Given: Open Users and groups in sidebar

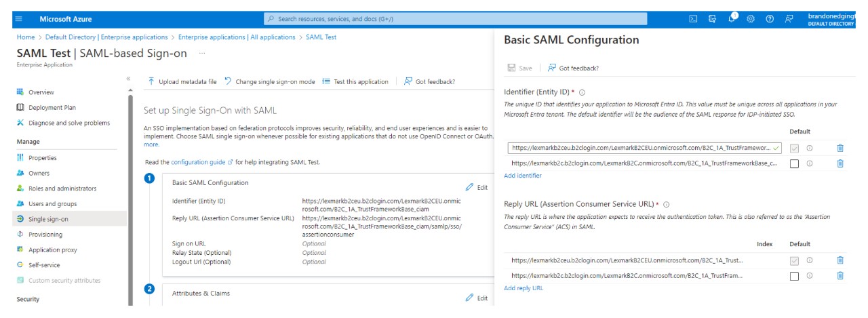Looking at the screenshot, I should point(52,203).
